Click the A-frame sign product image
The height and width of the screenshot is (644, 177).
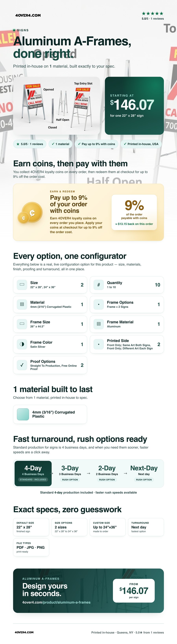click(57, 106)
